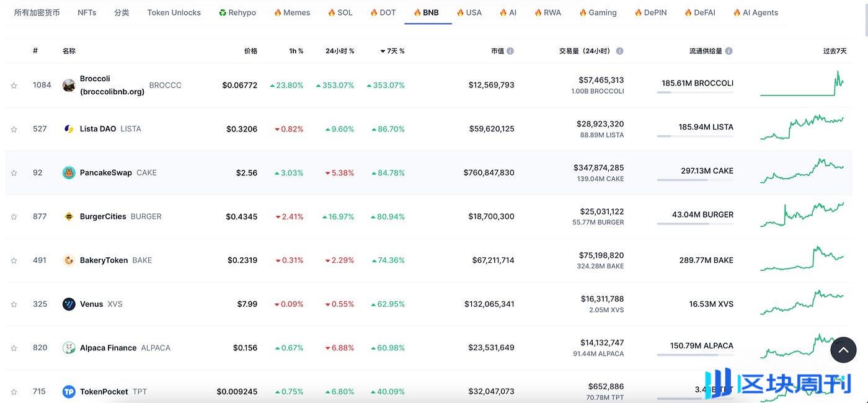The height and width of the screenshot is (403, 868).
Task: Click the PancakeSwap coin logo
Action: (69, 173)
